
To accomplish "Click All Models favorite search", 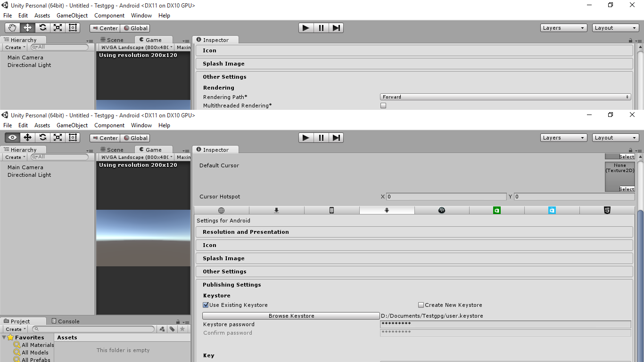I will click(x=31, y=353).
